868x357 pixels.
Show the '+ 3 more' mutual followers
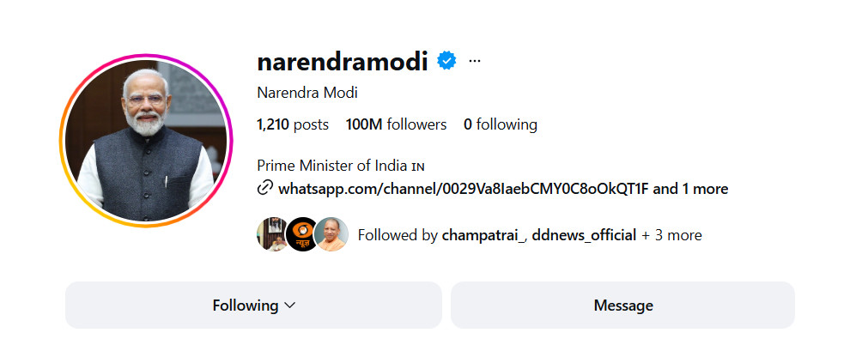pyautogui.click(x=671, y=235)
